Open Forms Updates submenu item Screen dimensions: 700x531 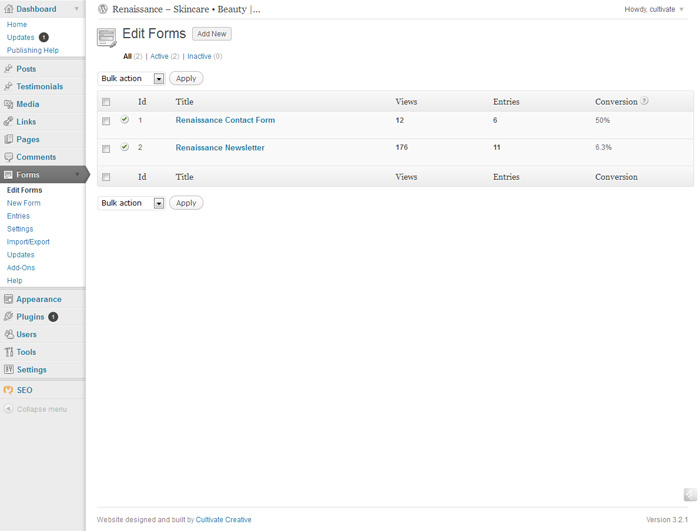[21, 255]
